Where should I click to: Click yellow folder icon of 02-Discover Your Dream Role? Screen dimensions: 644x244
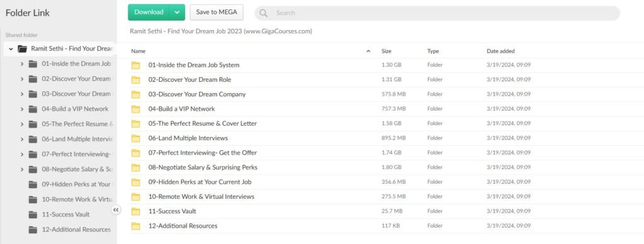pyautogui.click(x=136, y=80)
